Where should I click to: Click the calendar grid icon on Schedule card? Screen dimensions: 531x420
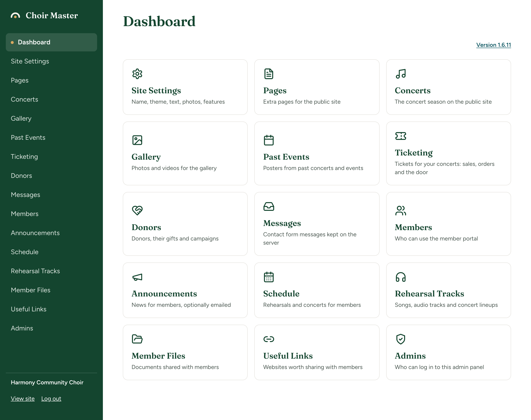[x=268, y=277]
